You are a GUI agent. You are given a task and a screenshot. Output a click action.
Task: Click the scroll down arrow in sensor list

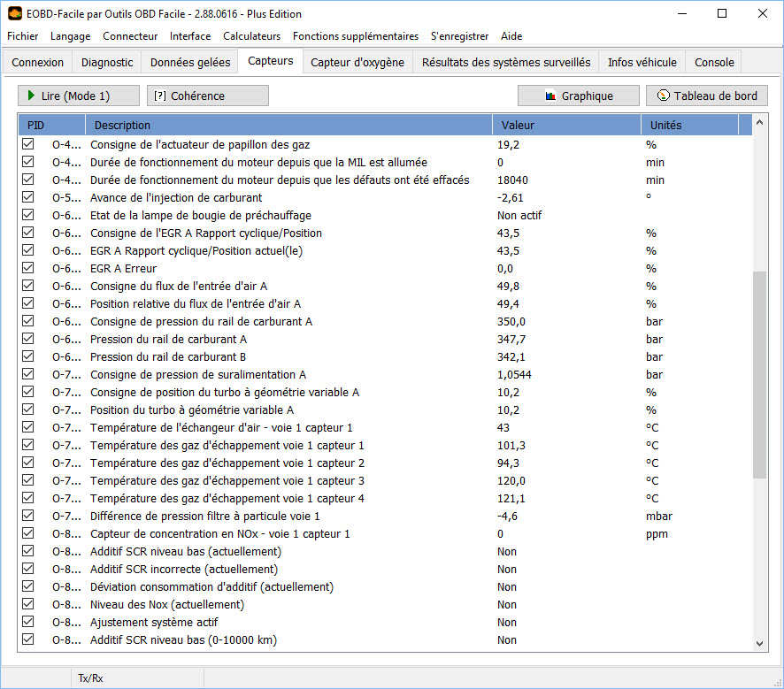[x=759, y=644]
